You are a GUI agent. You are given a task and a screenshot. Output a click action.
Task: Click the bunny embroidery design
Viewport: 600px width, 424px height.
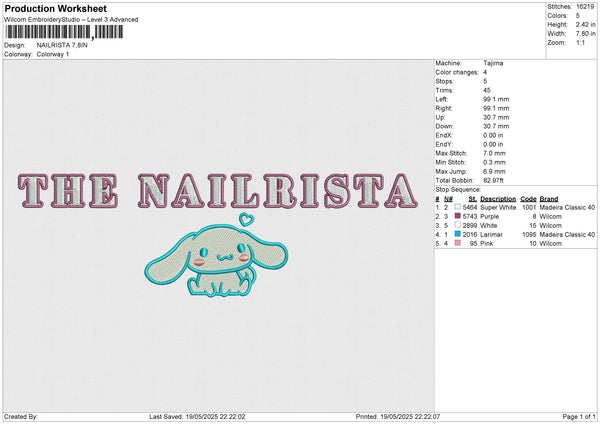[x=217, y=259]
